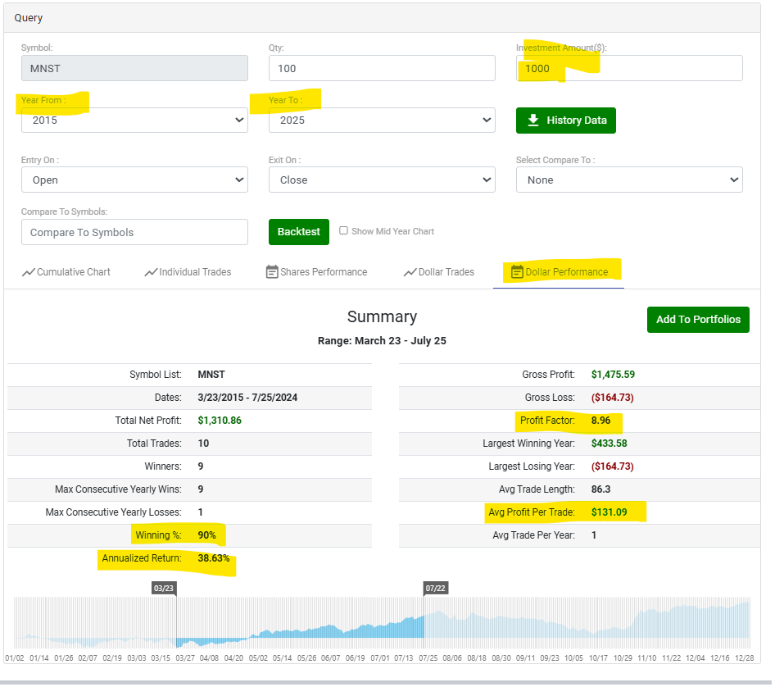Focus the Qty input field

382,68
